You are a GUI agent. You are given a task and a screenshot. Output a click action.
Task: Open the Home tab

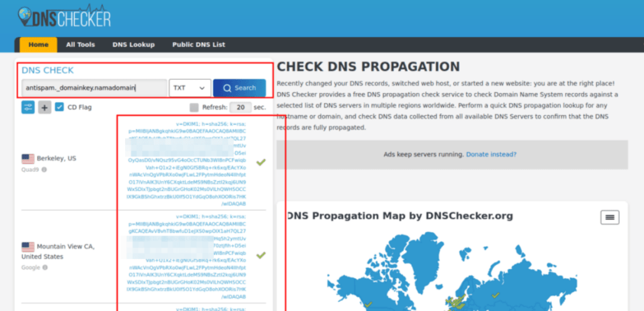point(38,45)
